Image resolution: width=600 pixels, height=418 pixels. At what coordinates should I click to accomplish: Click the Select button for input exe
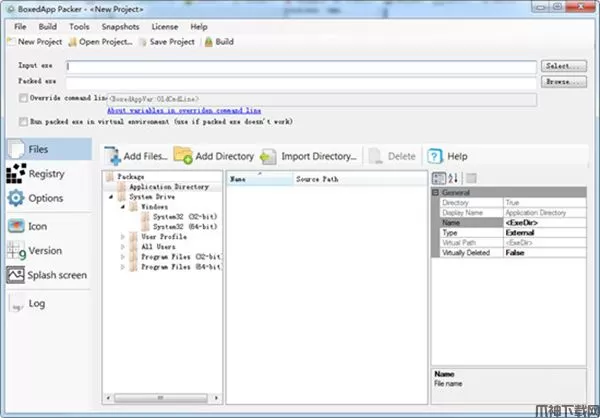click(564, 66)
